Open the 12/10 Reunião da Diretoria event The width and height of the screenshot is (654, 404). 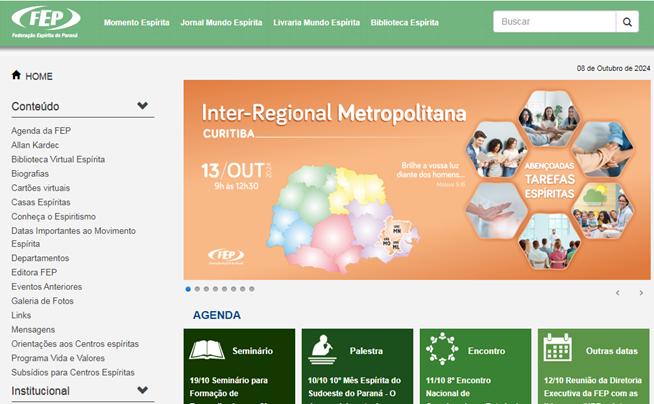[593, 389]
